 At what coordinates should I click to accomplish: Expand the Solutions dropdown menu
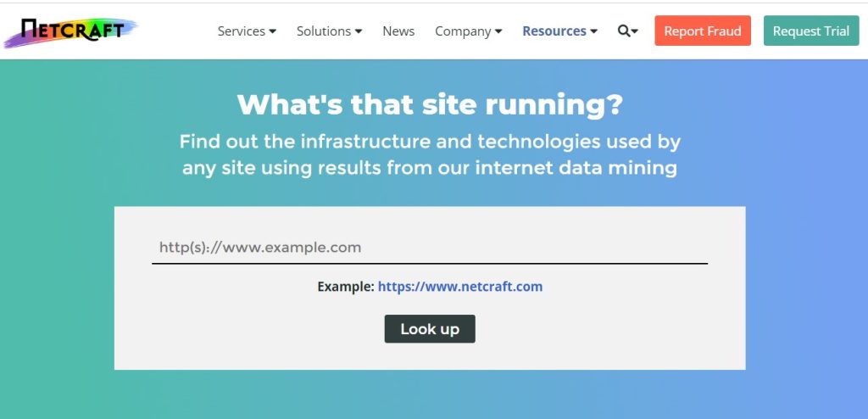[330, 31]
